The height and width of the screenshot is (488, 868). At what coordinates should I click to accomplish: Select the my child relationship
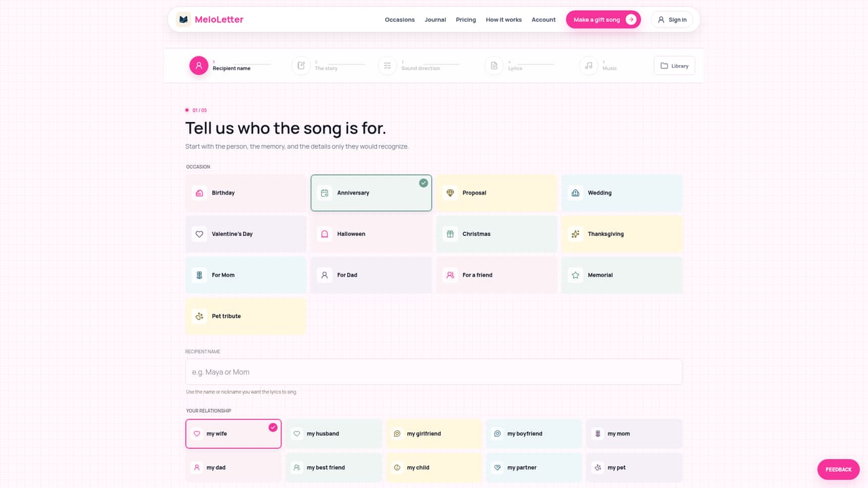tap(433, 468)
